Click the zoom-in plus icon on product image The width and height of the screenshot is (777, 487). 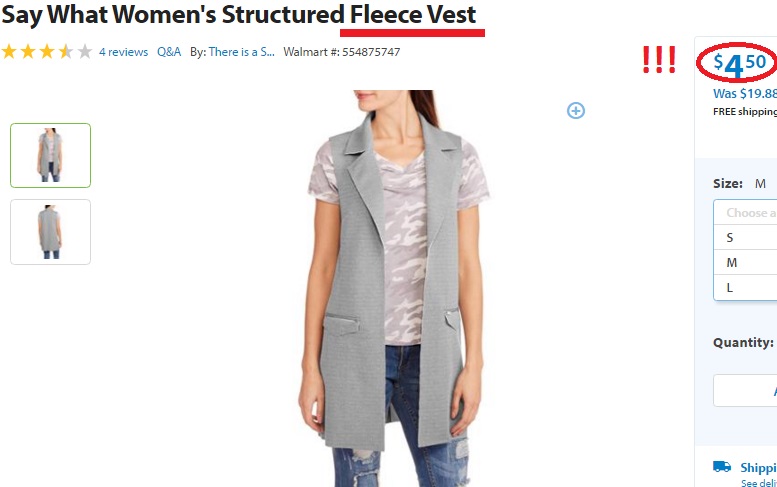[x=576, y=110]
